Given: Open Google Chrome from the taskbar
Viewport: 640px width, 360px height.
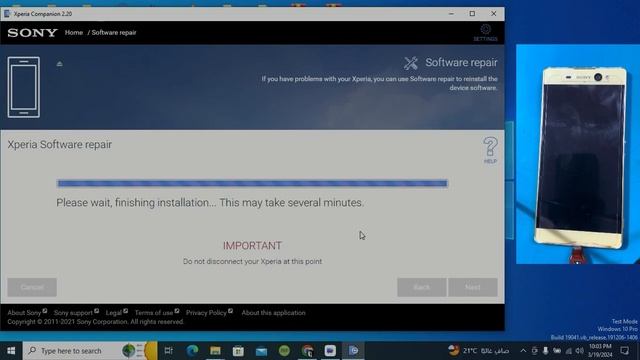Looking at the screenshot, I should click(307, 351).
